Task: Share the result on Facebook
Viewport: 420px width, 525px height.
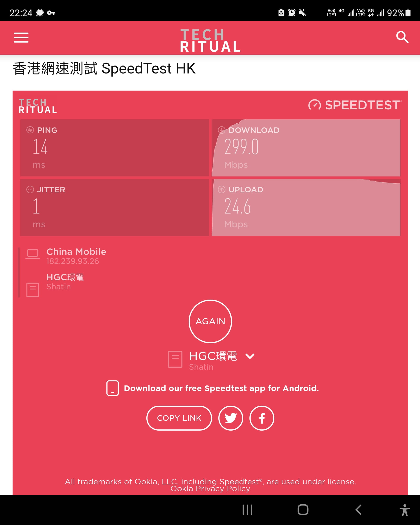Action: coord(262,418)
